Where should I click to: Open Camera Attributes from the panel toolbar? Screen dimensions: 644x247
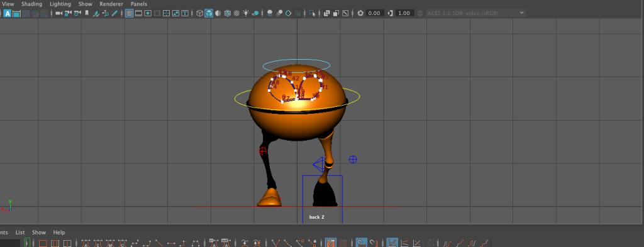tap(77, 13)
